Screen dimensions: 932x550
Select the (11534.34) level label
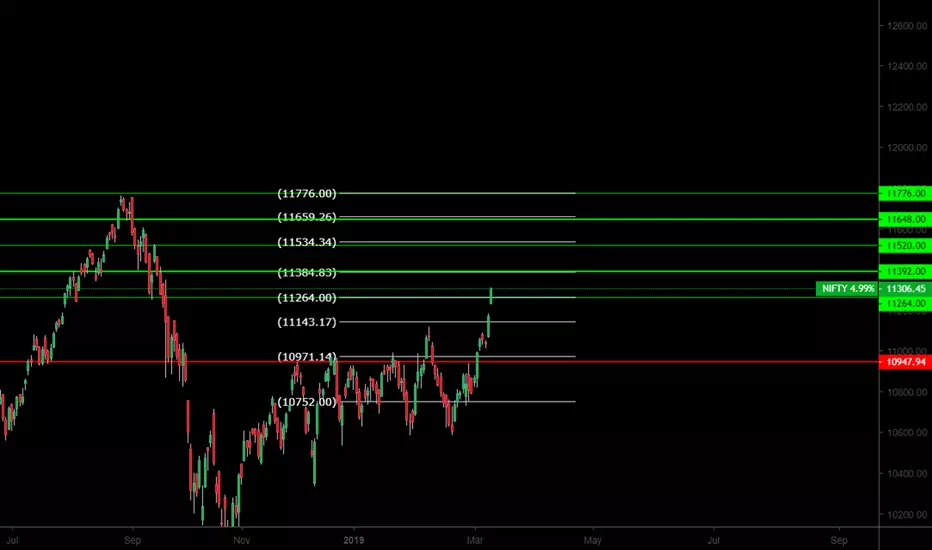pos(307,242)
